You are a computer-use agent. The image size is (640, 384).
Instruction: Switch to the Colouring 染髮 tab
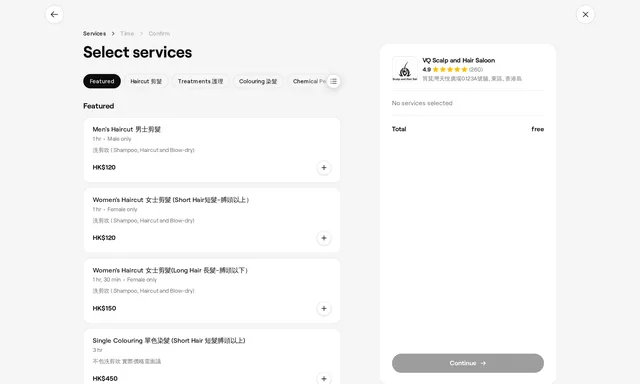click(x=258, y=81)
